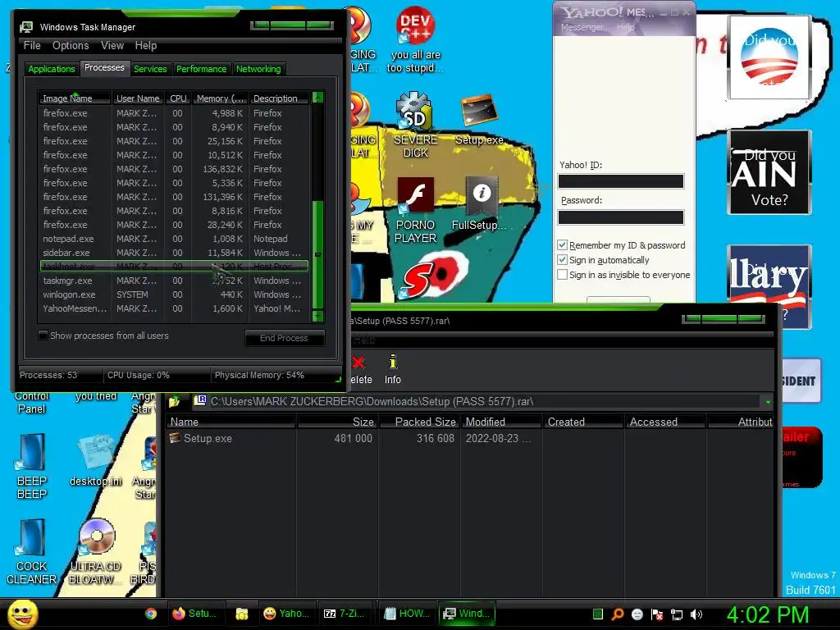Sort 7-Zip list by Size column
Screen dimensions: 840x630
tap(337, 422)
